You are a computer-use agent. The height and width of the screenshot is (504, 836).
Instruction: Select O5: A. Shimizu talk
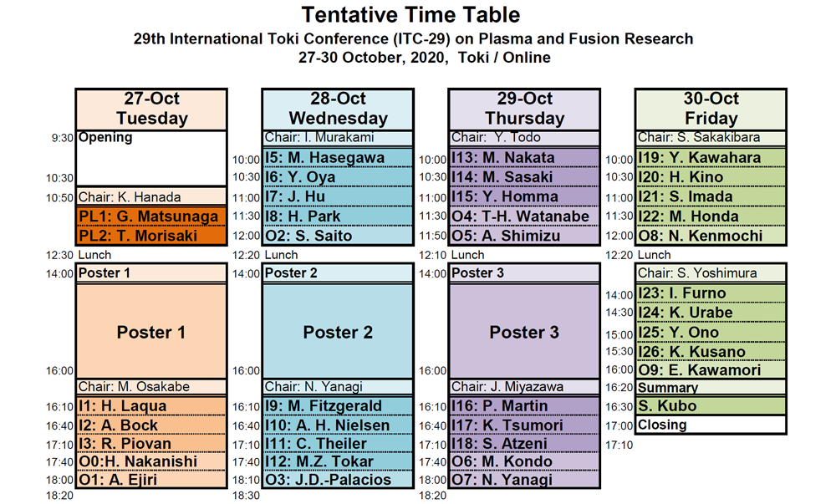[525, 236]
